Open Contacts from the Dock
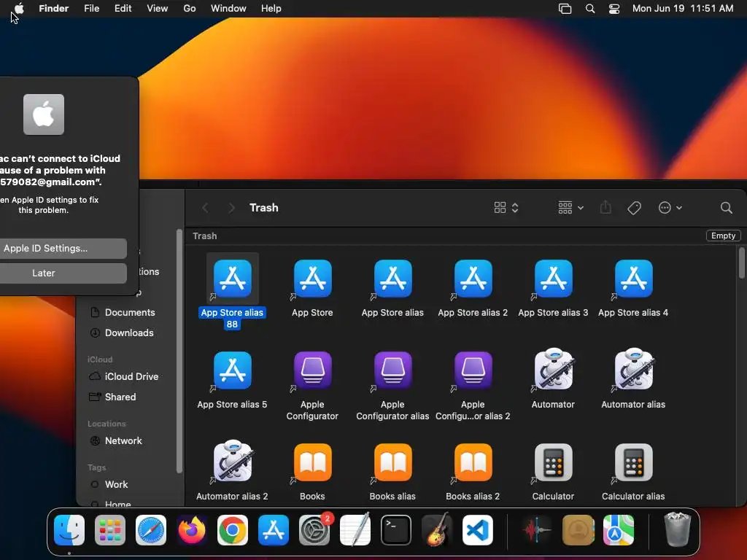747x560 pixels. click(x=578, y=530)
